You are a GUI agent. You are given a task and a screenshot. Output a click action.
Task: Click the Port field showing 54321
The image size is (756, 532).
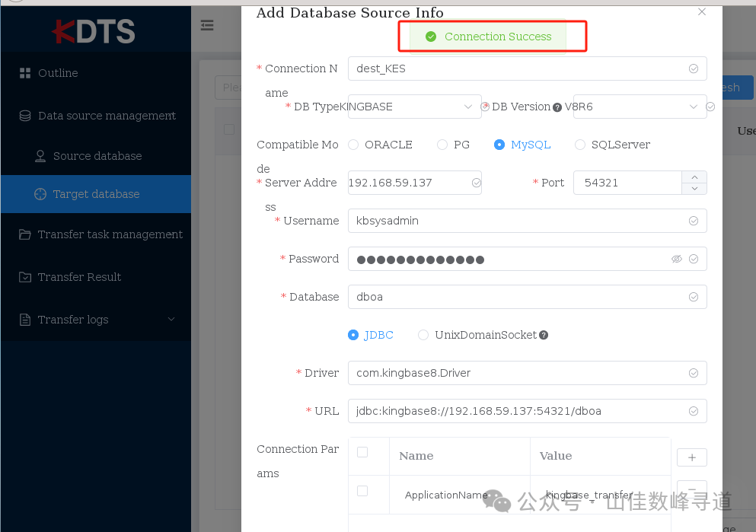tap(627, 183)
